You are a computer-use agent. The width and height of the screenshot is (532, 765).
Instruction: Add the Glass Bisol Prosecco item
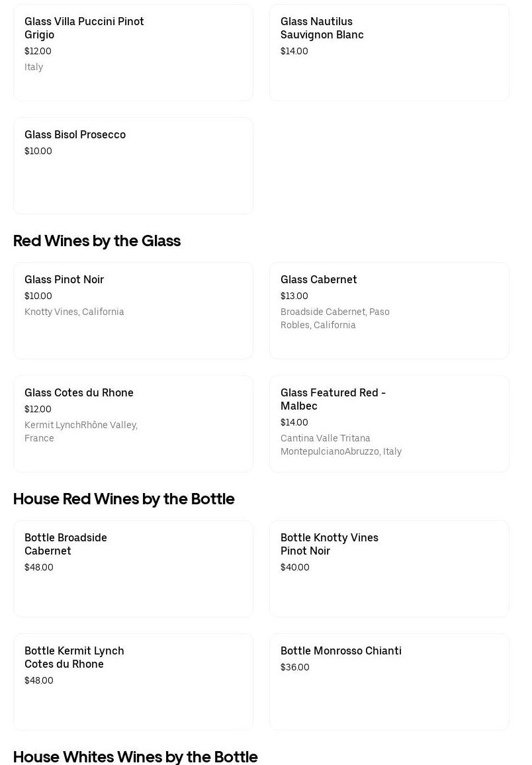pyautogui.click(x=133, y=165)
